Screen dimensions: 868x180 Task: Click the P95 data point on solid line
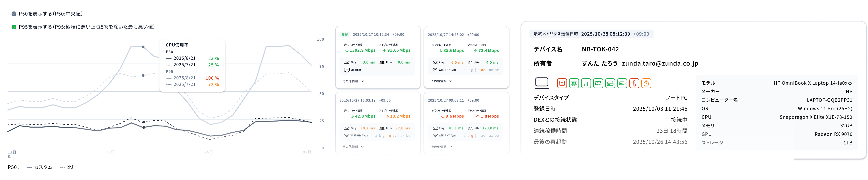pos(143,47)
